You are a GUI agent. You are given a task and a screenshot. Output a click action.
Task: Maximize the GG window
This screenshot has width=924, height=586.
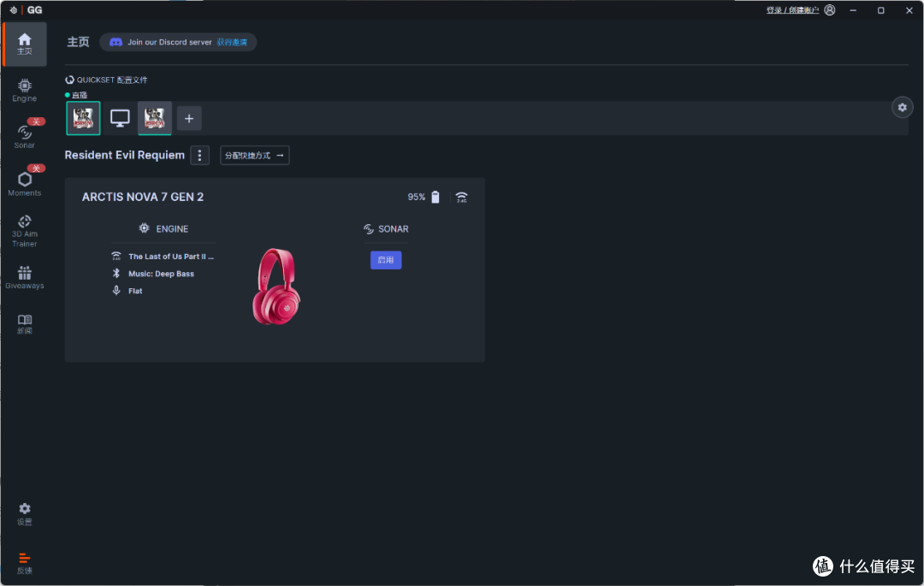(x=881, y=10)
